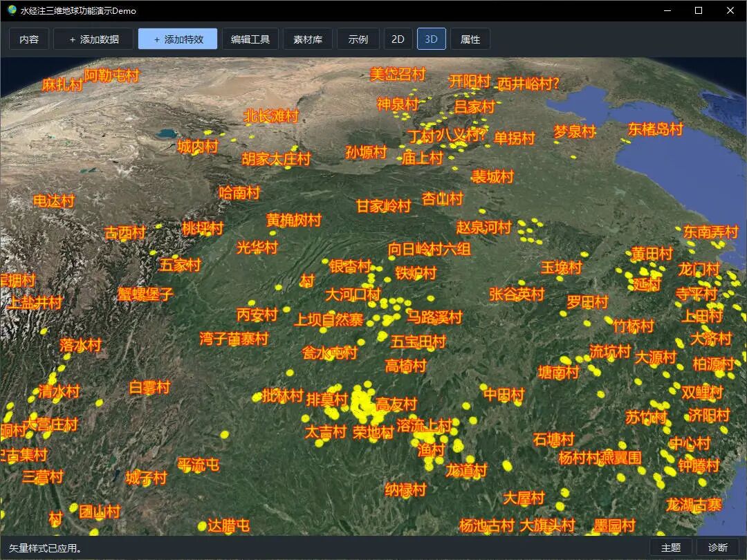This screenshot has height=560, width=747.
Task: Minimize the Demo application window
Action: [667, 10]
